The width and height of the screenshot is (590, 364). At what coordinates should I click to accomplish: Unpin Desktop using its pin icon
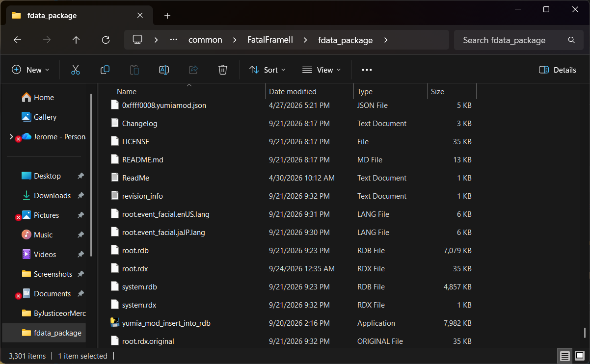coord(80,176)
